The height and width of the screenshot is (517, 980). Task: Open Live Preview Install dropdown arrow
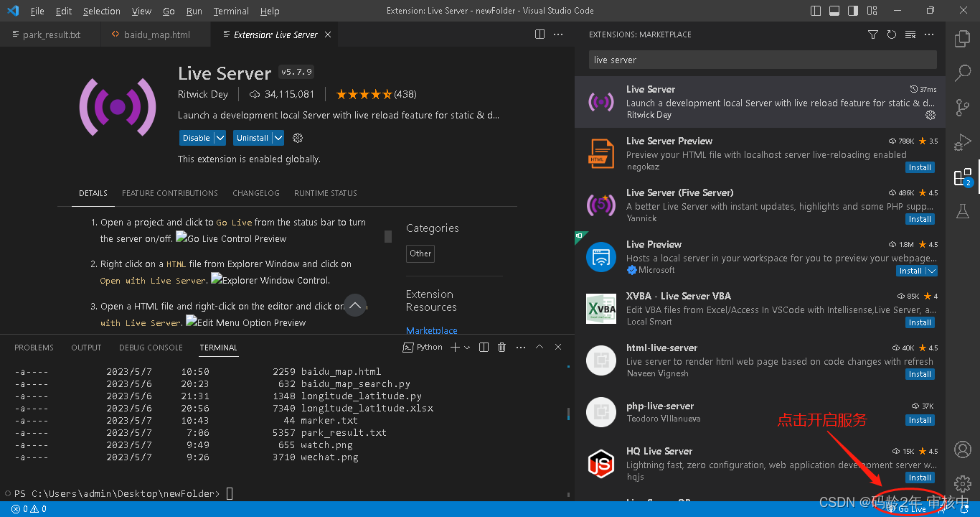[x=931, y=271]
